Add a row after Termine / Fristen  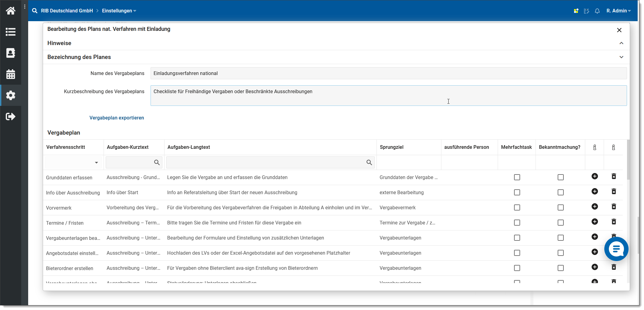[595, 221]
